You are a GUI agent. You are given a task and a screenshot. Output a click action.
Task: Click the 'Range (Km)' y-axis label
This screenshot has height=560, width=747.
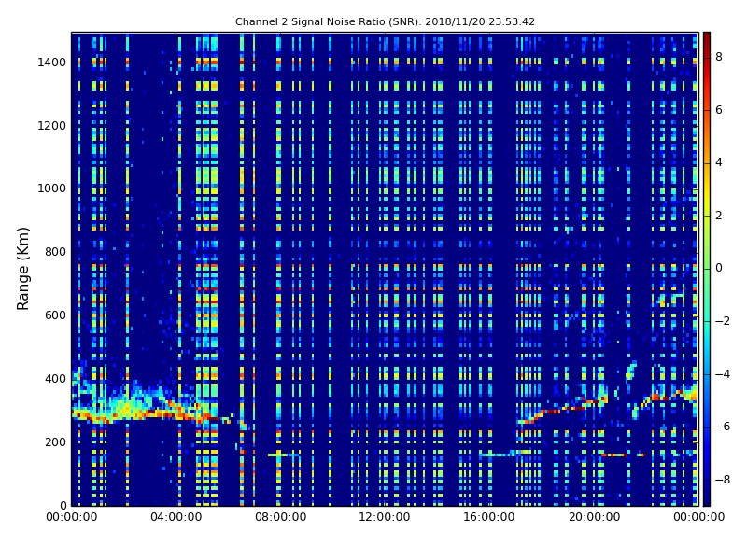click(22, 269)
